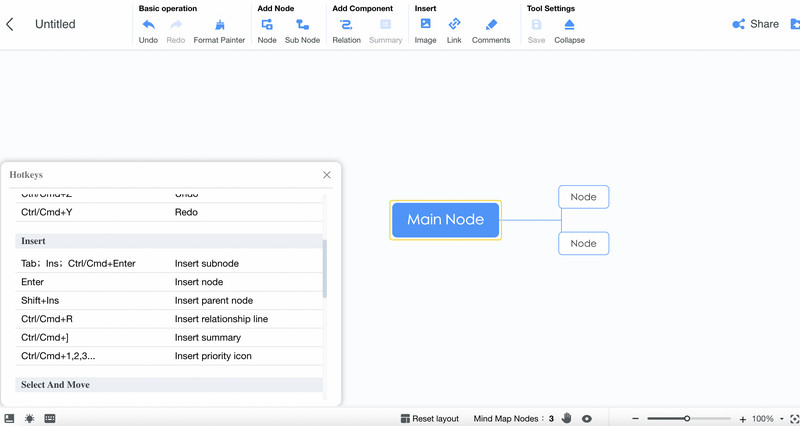Click the 'Shift+Ins' shortcut text
This screenshot has height=426, width=800.
point(40,300)
